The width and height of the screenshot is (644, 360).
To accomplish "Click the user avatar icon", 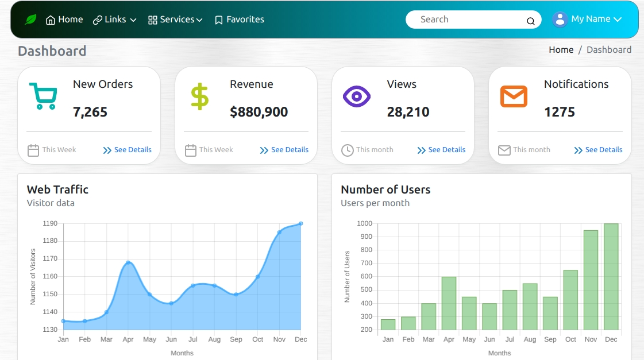I will coord(560,20).
